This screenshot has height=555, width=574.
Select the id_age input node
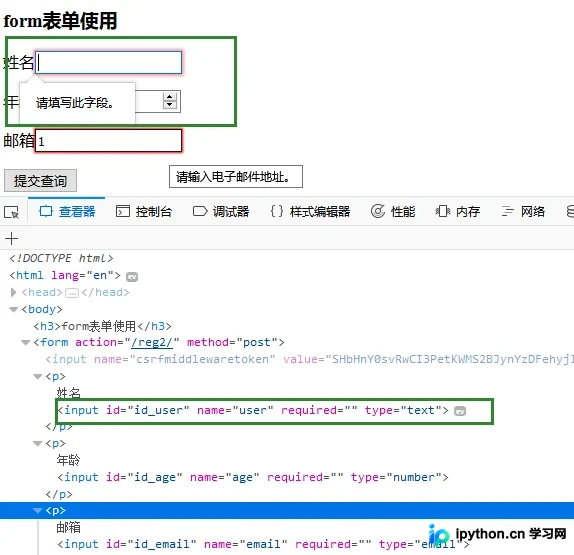(x=253, y=477)
